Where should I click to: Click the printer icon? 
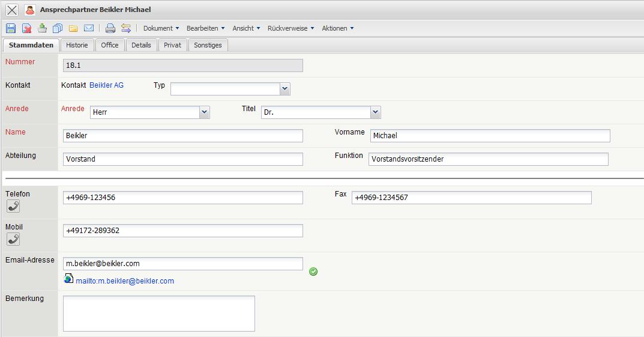pyautogui.click(x=110, y=28)
